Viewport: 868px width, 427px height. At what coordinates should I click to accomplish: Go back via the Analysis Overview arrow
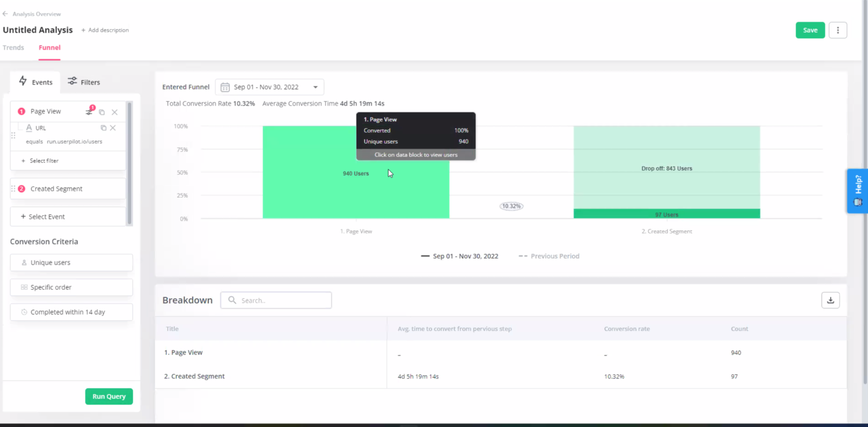point(6,14)
